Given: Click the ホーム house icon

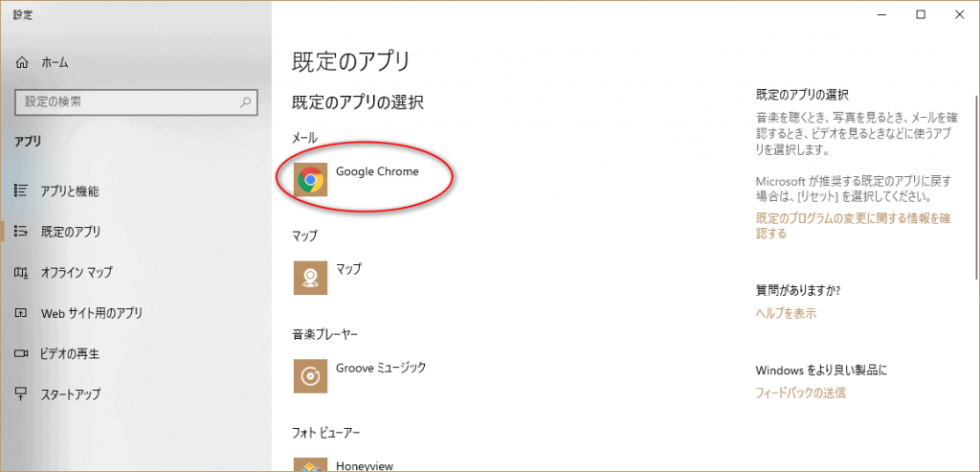Looking at the screenshot, I should coord(22,62).
